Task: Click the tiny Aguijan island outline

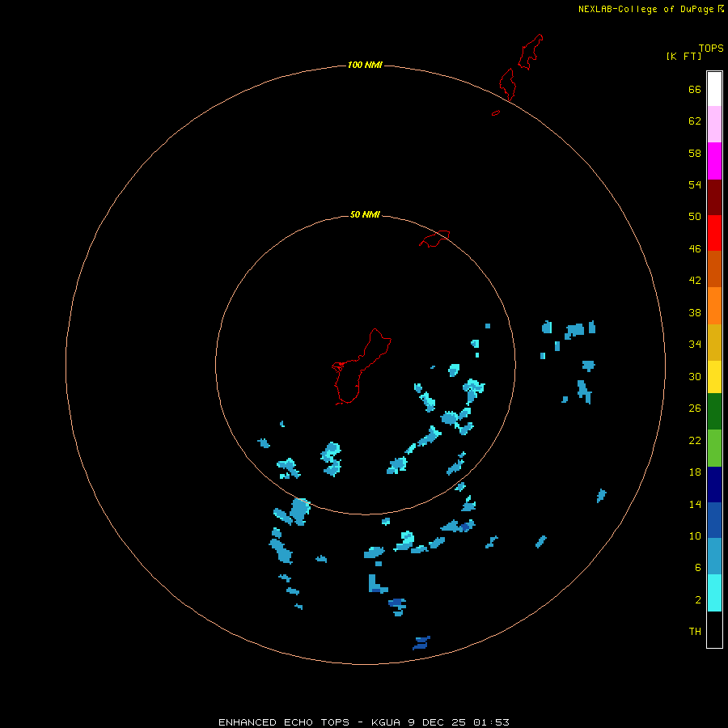Action: pos(496,112)
